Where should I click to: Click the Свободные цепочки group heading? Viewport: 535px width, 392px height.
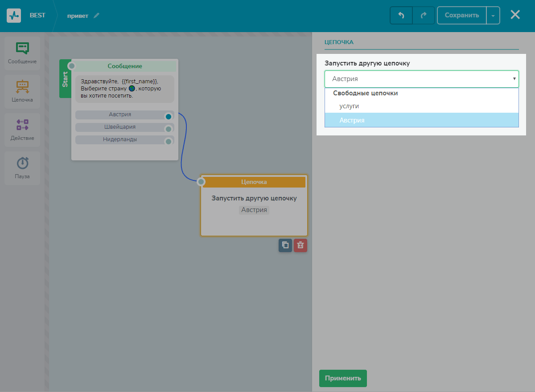click(x=366, y=94)
